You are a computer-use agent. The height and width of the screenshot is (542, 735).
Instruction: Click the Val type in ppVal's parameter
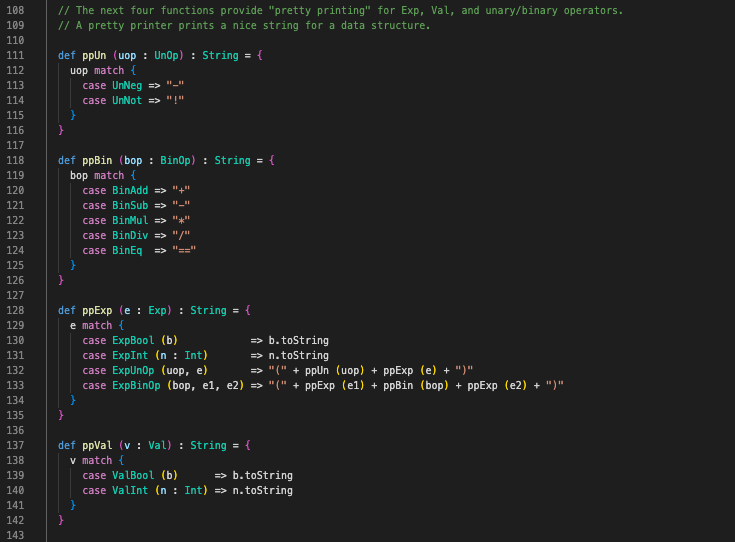(158, 445)
